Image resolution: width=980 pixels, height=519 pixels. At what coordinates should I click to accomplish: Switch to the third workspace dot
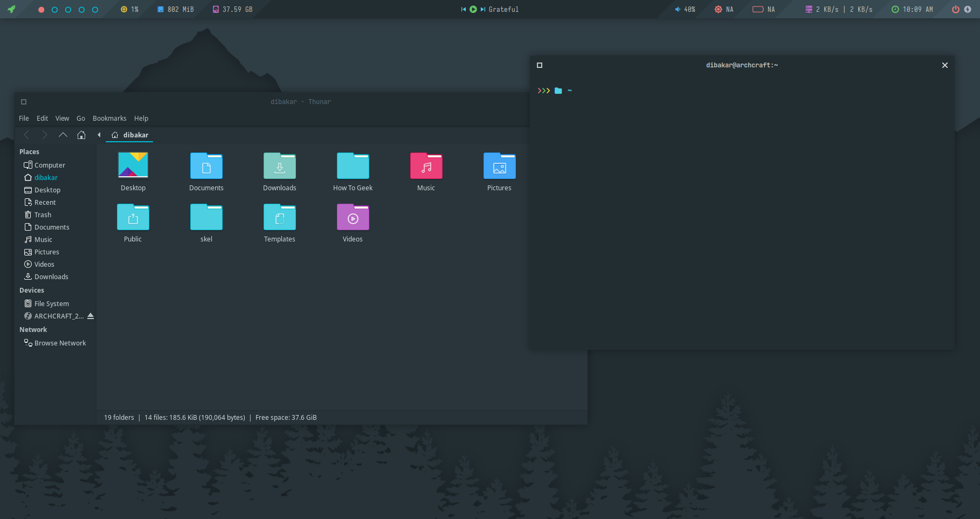(68, 10)
